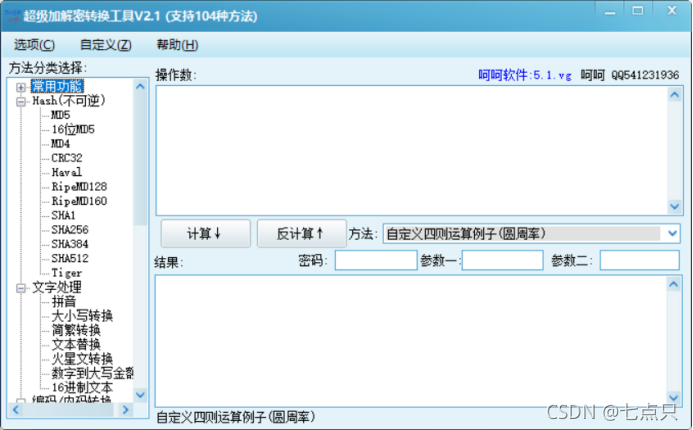
Task: Close the 超级加解密转换工具 window
Action: click(672, 11)
